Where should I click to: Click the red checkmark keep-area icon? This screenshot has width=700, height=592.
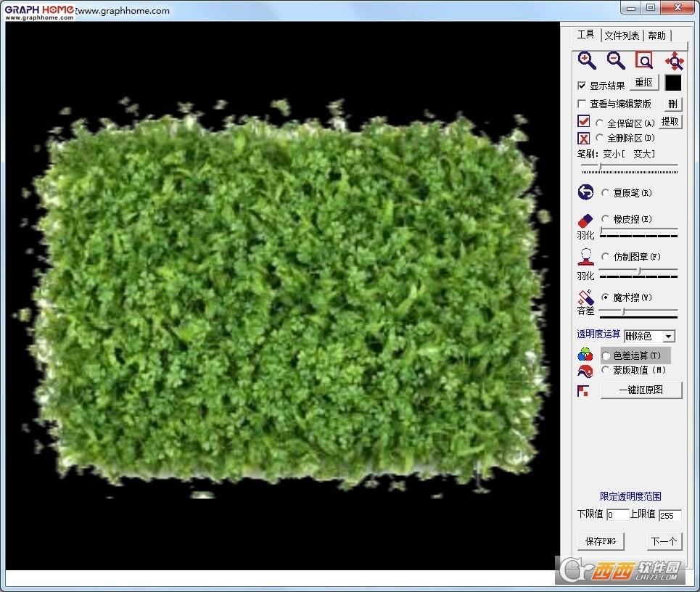pyautogui.click(x=584, y=121)
